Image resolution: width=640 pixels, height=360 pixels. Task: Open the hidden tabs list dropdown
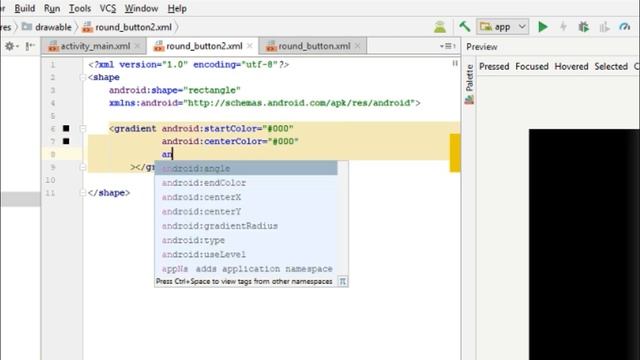click(x=448, y=46)
